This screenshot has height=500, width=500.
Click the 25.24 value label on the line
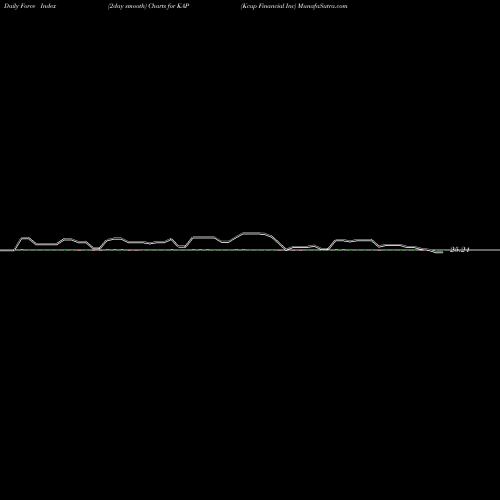coord(460,249)
